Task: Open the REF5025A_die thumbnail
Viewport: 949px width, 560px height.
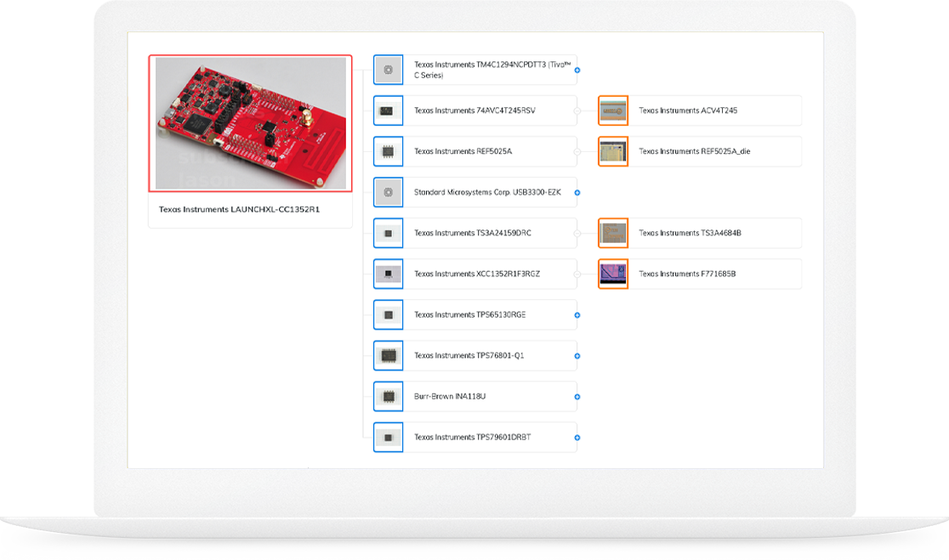Action: pyautogui.click(x=613, y=151)
